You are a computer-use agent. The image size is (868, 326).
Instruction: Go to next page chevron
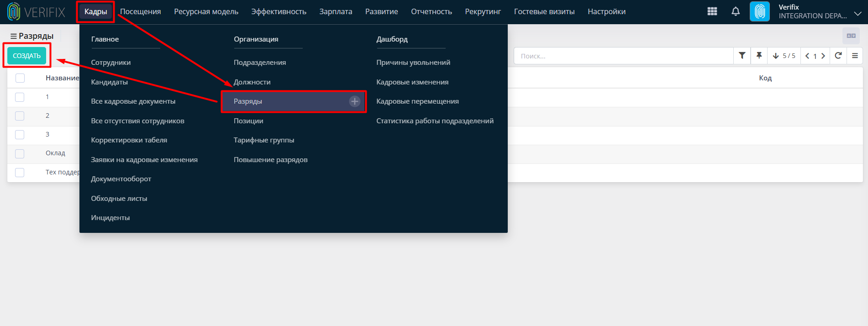tap(823, 56)
